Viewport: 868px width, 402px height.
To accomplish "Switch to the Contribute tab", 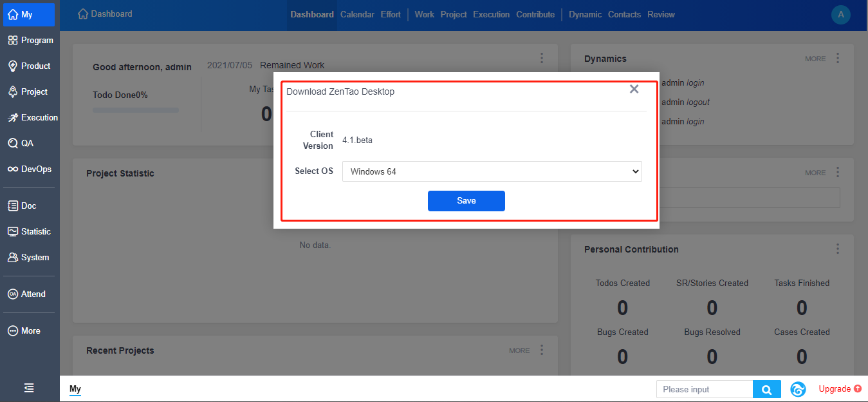I will pos(535,14).
